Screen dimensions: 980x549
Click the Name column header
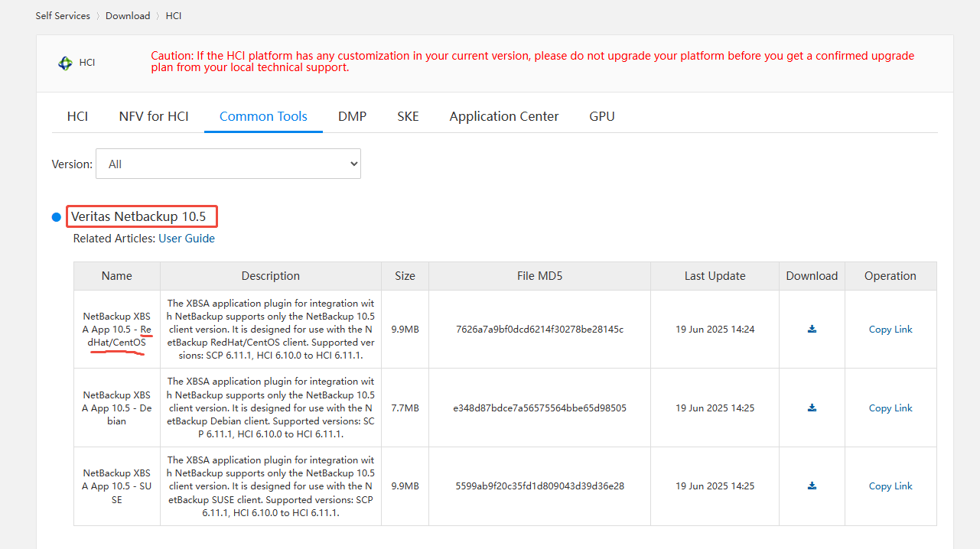(x=117, y=276)
